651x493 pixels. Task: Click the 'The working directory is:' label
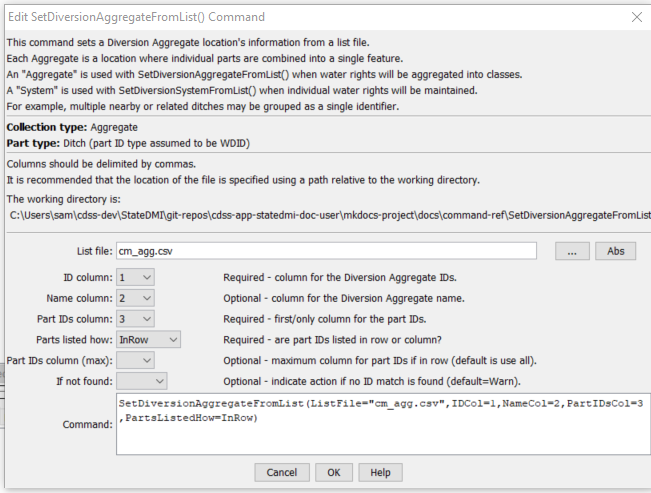tap(64, 199)
